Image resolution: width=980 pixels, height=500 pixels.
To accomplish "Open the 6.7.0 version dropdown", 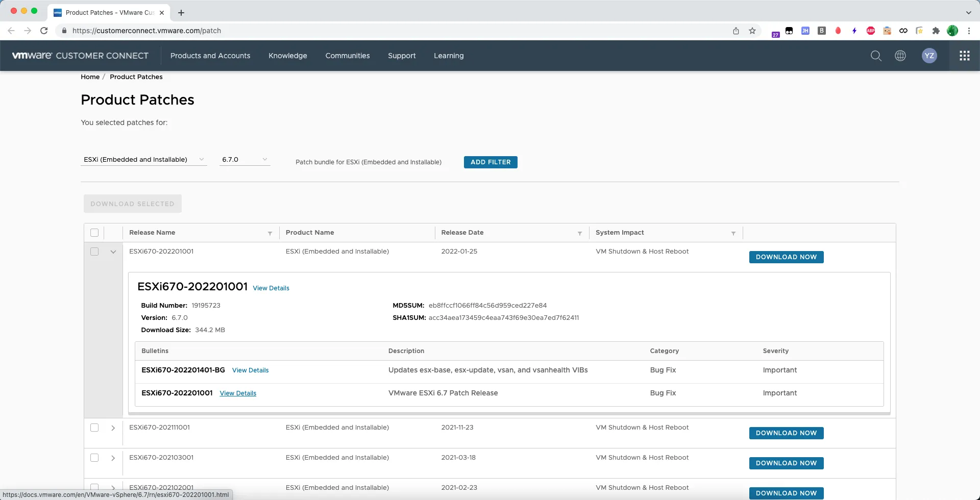I will click(x=244, y=160).
